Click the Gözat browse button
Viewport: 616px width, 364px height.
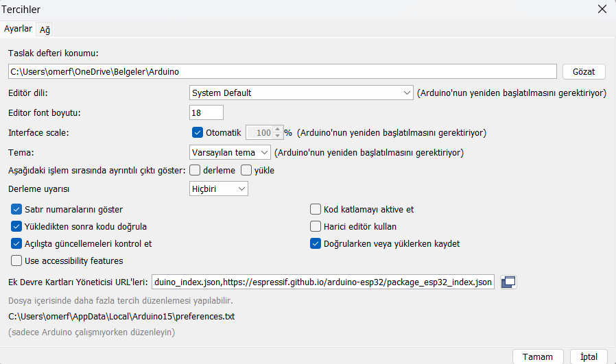pyautogui.click(x=584, y=71)
